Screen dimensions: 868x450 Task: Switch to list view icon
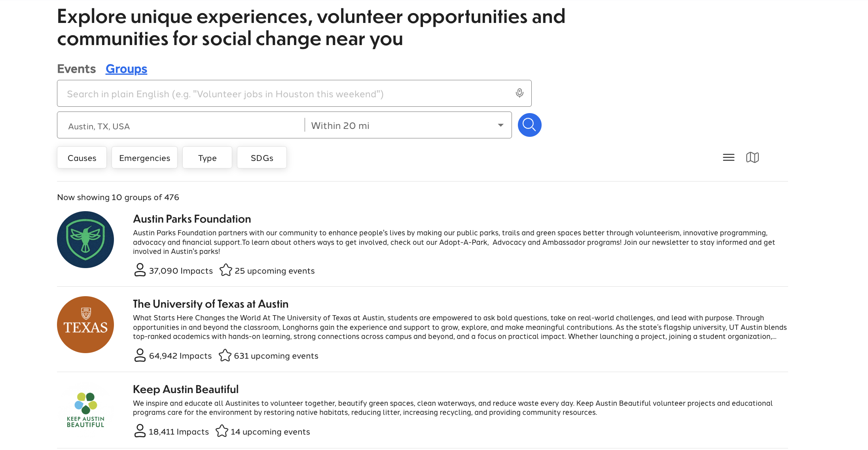pyautogui.click(x=728, y=157)
